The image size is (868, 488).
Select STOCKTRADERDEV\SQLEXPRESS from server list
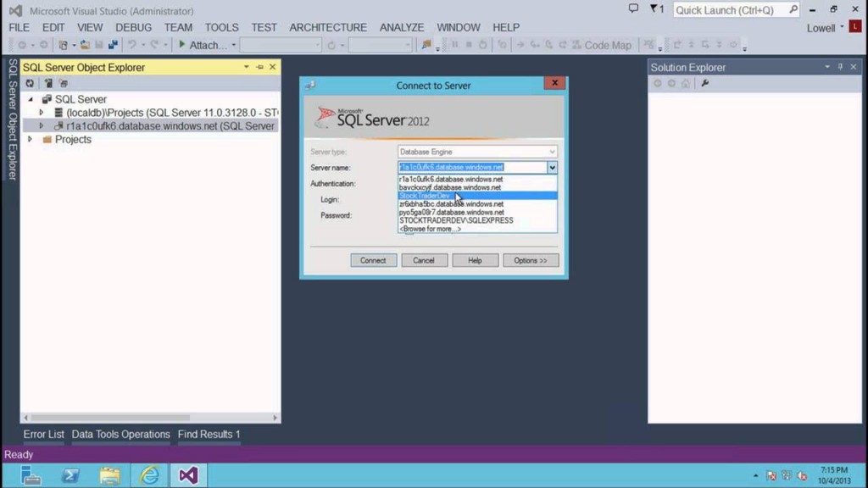(x=456, y=220)
